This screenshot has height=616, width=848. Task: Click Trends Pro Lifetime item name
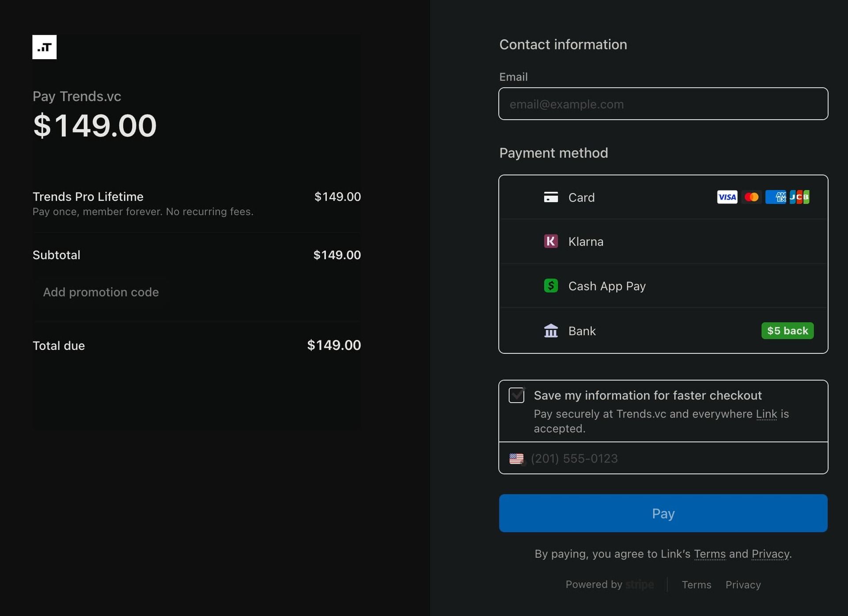pyautogui.click(x=88, y=197)
